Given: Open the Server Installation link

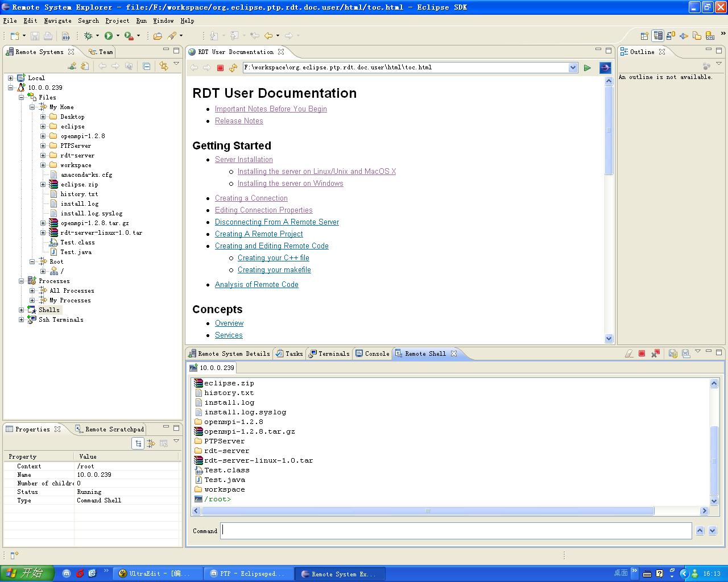Looking at the screenshot, I should (244, 160).
